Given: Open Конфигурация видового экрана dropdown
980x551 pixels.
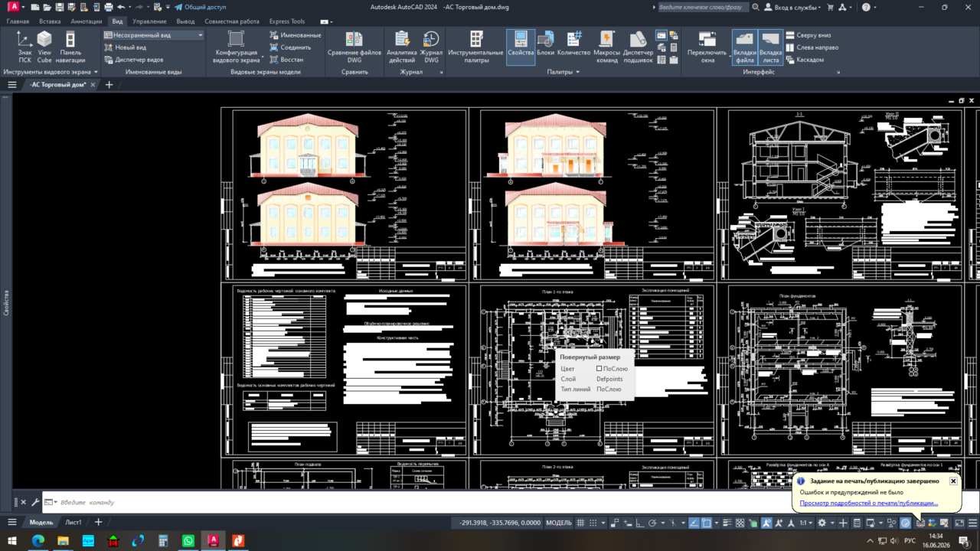Looking at the screenshot, I should (x=236, y=47).
